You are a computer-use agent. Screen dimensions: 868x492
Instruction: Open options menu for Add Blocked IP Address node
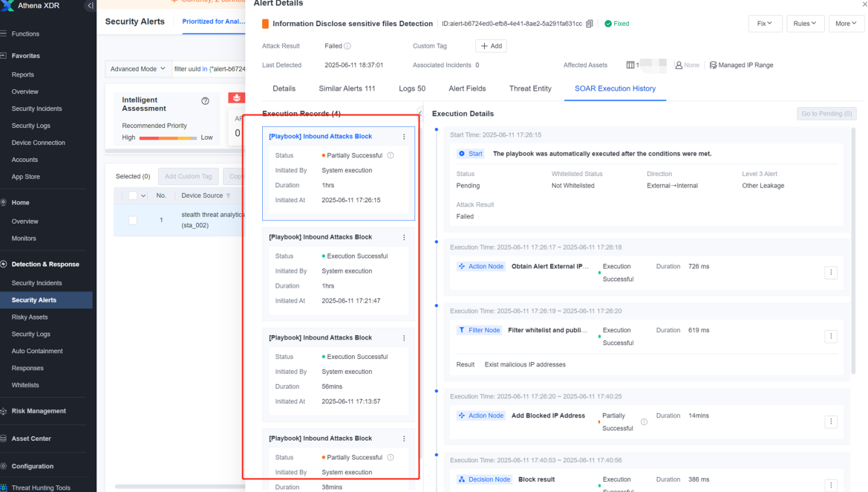831,421
